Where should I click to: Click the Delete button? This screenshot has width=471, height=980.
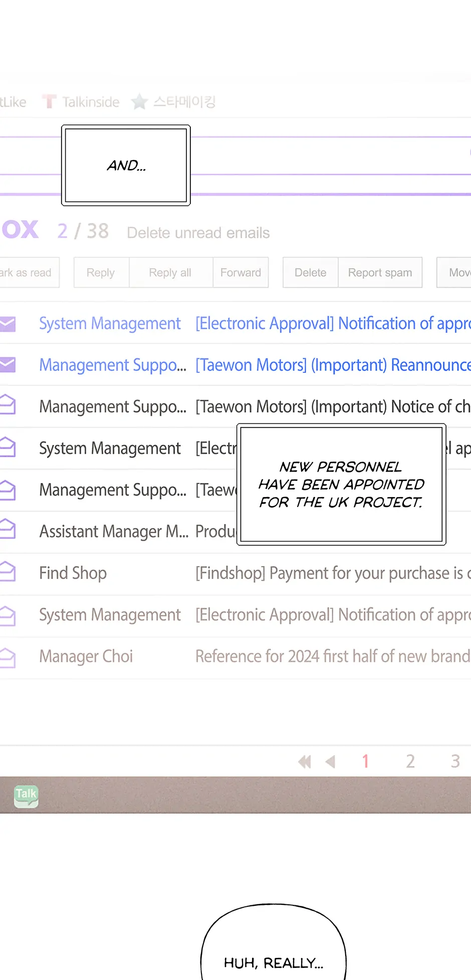[x=310, y=273]
